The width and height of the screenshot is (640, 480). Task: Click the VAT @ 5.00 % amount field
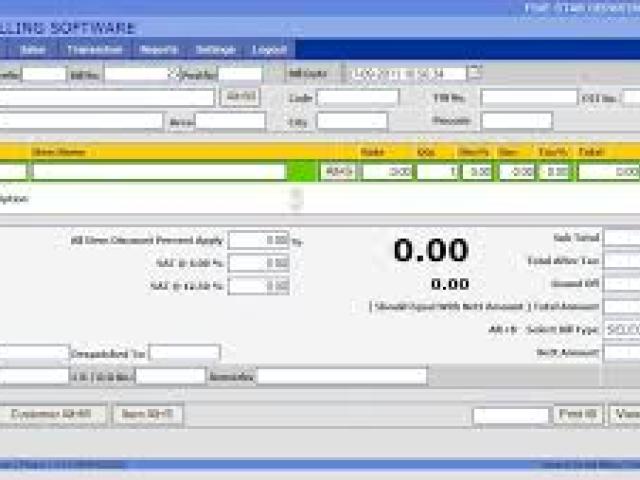pos(259,263)
